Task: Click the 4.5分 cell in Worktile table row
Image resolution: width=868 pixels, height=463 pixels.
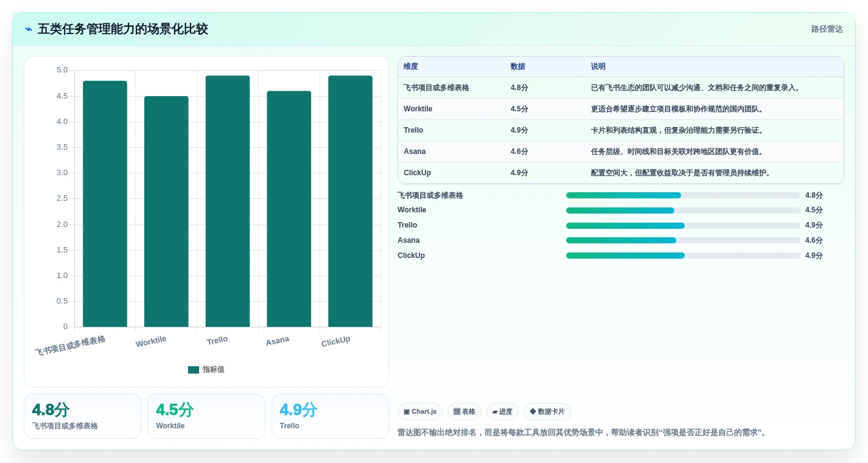Action: 519,109
